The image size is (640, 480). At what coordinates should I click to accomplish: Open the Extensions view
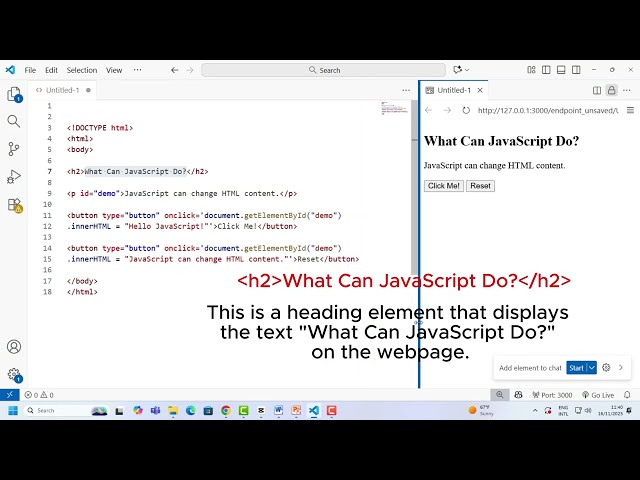point(14,204)
